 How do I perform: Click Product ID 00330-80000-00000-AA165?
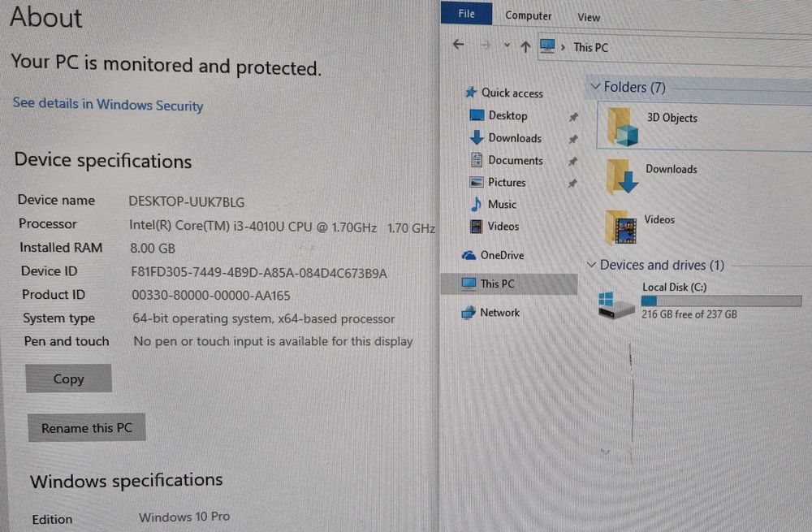point(211,296)
